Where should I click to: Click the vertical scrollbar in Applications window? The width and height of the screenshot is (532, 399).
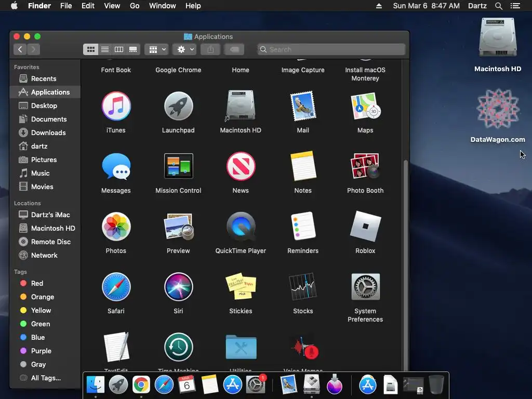click(x=405, y=264)
